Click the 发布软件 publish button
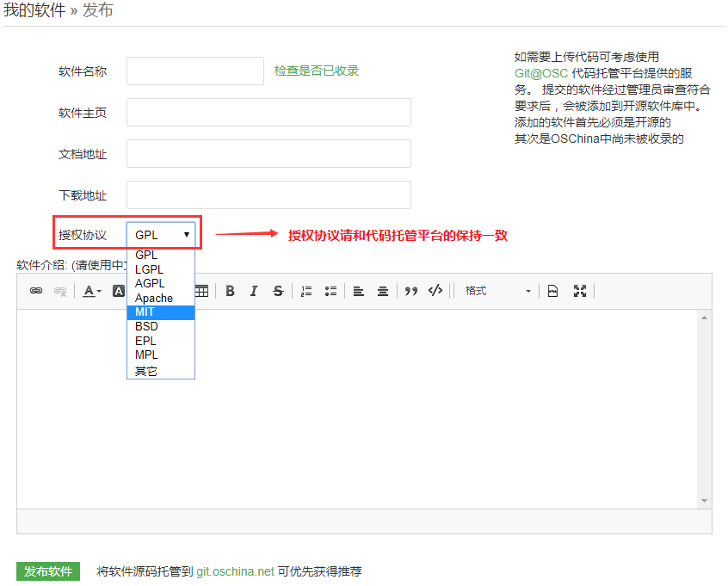 pyautogui.click(x=48, y=571)
